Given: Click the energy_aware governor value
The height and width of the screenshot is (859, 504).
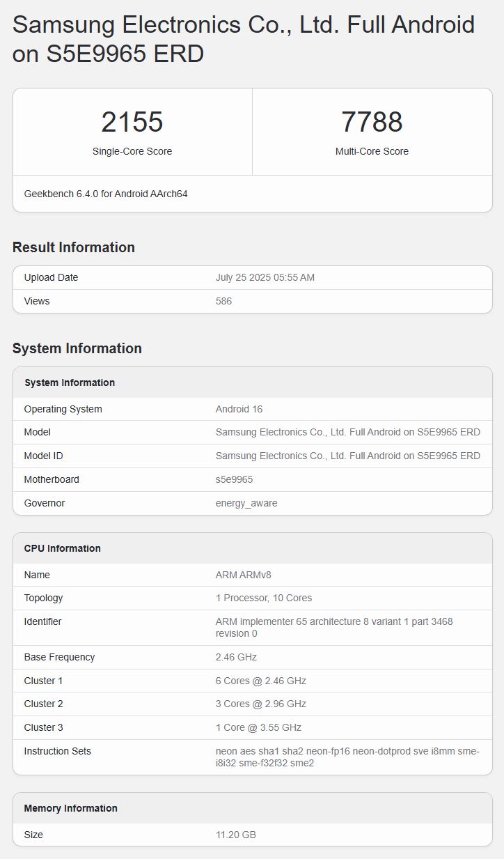Looking at the screenshot, I should point(246,503).
